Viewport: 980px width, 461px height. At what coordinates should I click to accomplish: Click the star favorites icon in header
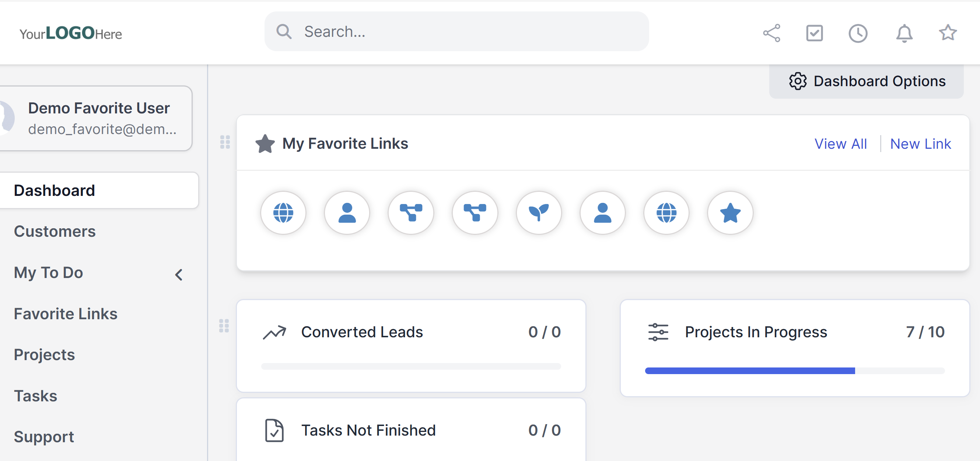tap(948, 33)
